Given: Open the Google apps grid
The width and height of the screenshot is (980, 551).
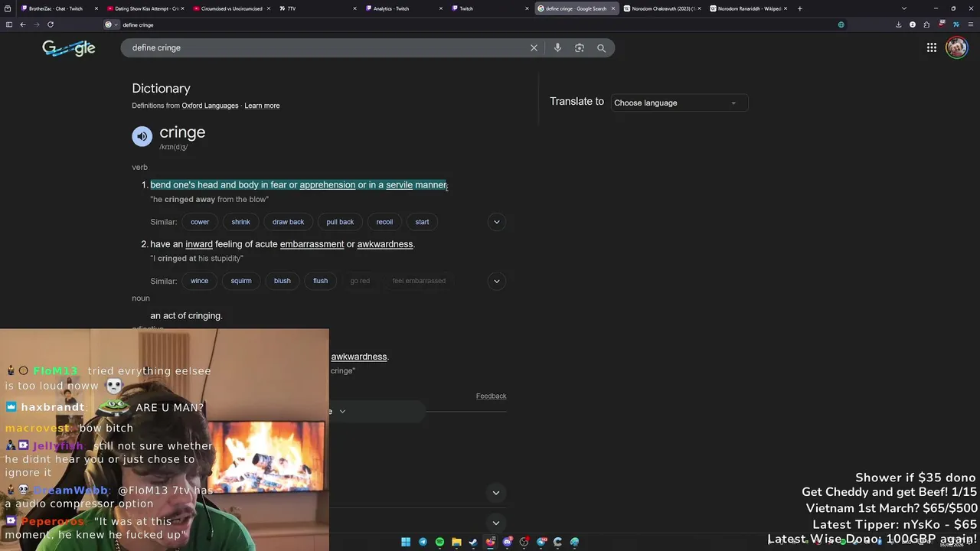Looking at the screenshot, I should [932, 47].
